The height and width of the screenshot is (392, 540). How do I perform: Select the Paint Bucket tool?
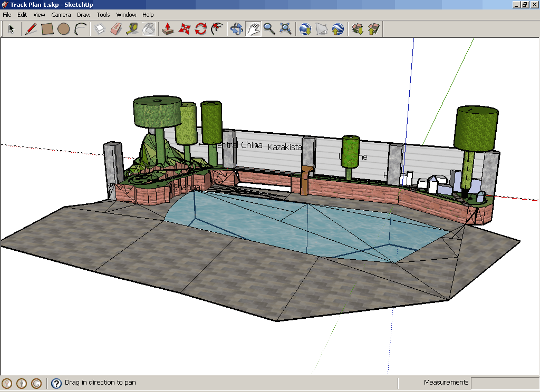coord(149,29)
